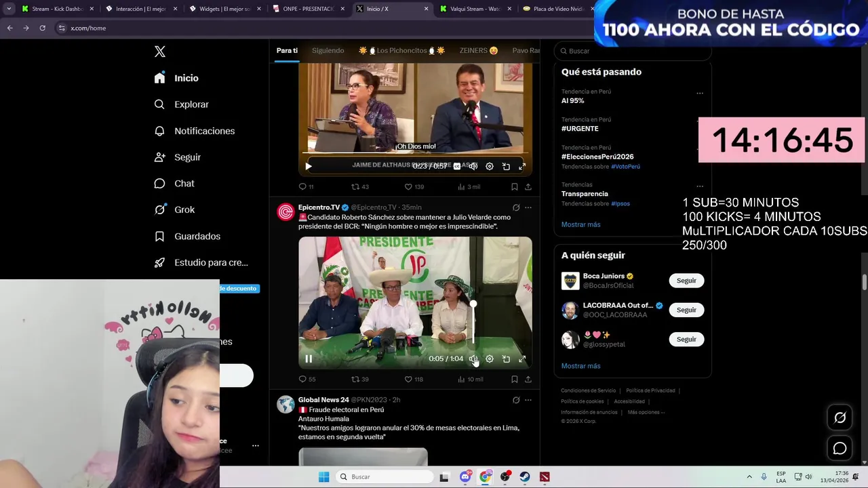Open the Epicentro.TV account name link

(319, 207)
